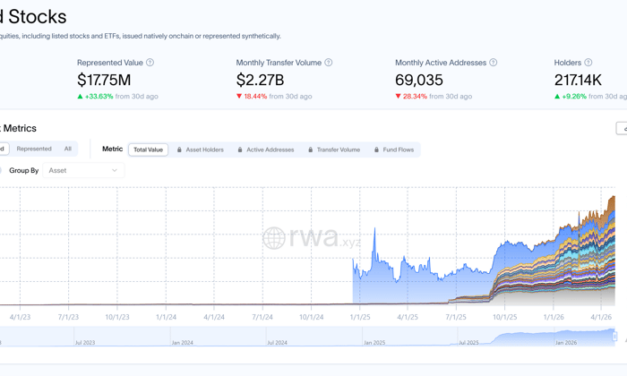This screenshot has height=376, width=627.
Task: Click info icon beside Monthly Transfer Volume
Action: coord(328,62)
